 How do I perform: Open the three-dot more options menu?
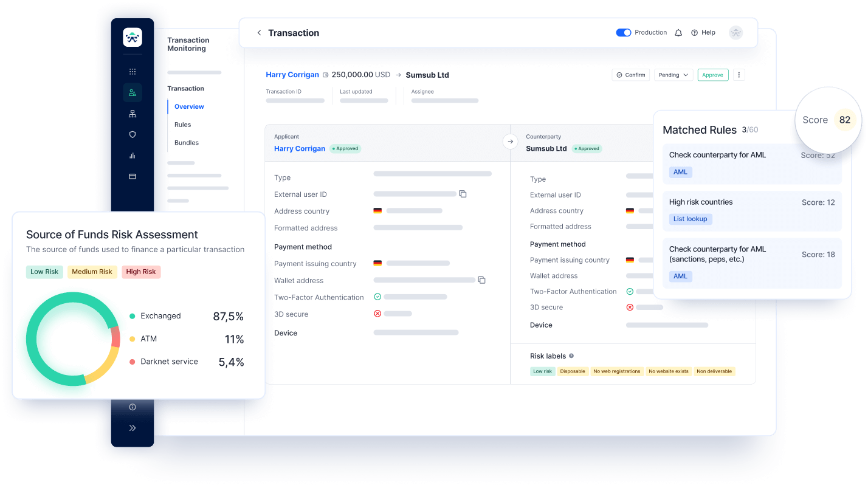tap(739, 75)
